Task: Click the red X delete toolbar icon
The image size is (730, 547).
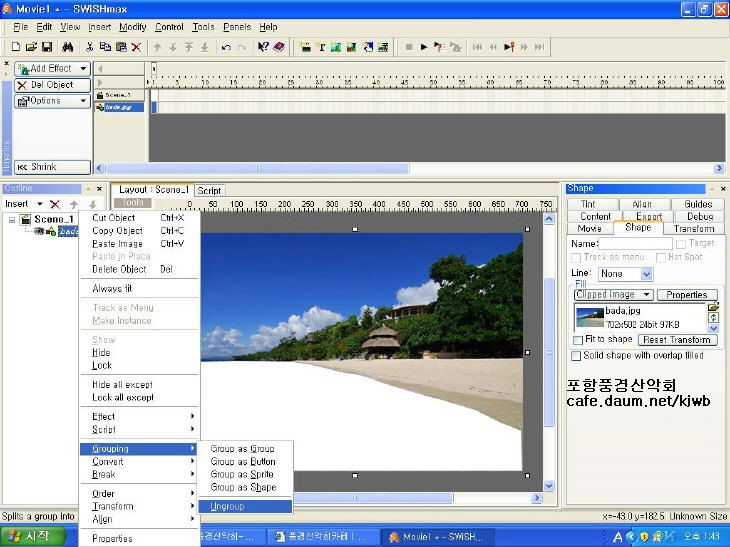Action: 136,47
